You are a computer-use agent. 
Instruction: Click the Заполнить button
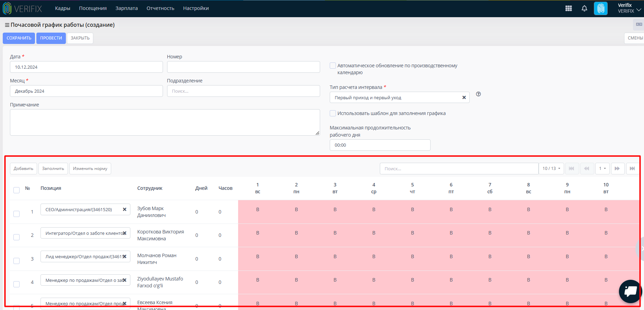pyautogui.click(x=53, y=169)
